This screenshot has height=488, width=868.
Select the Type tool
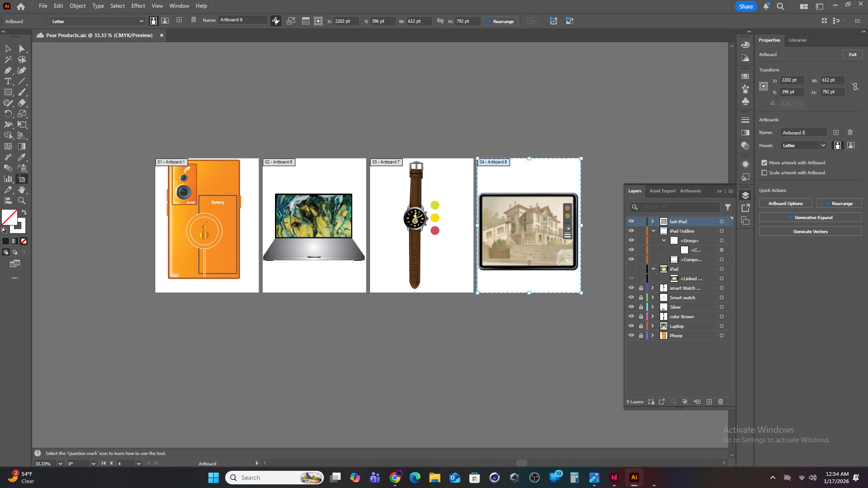[x=8, y=81]
